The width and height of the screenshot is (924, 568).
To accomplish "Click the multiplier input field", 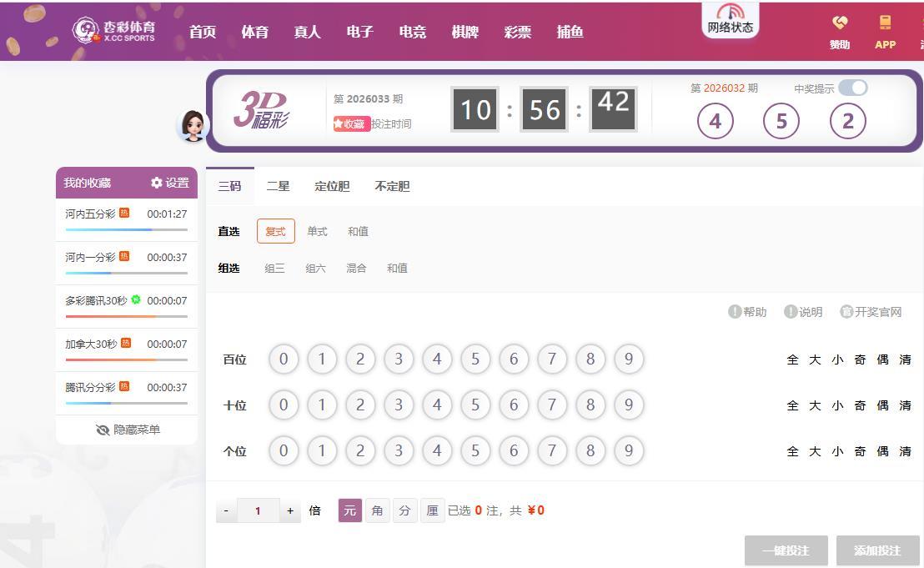I will tap(259, 510).
